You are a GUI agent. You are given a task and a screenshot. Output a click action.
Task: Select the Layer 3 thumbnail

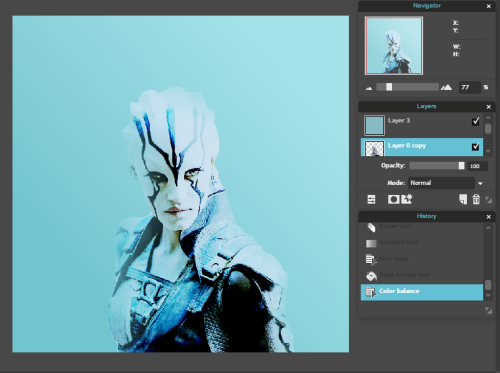coord(374,125)
